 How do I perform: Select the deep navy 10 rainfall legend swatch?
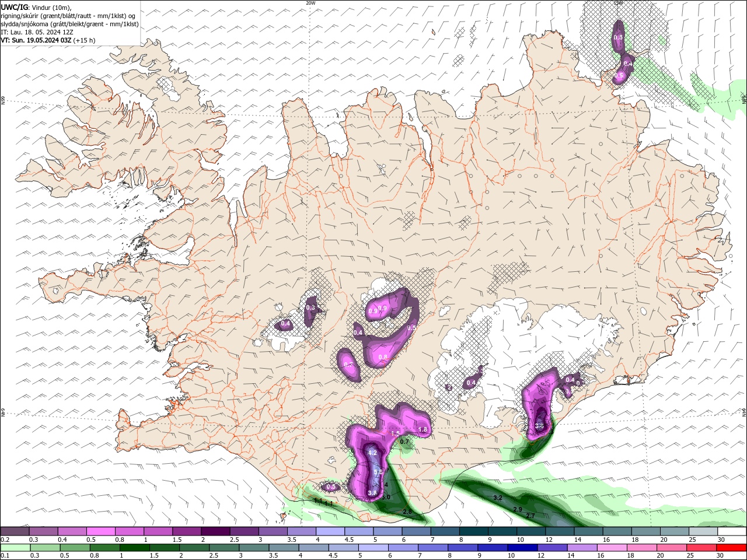(x=523, y=548)
